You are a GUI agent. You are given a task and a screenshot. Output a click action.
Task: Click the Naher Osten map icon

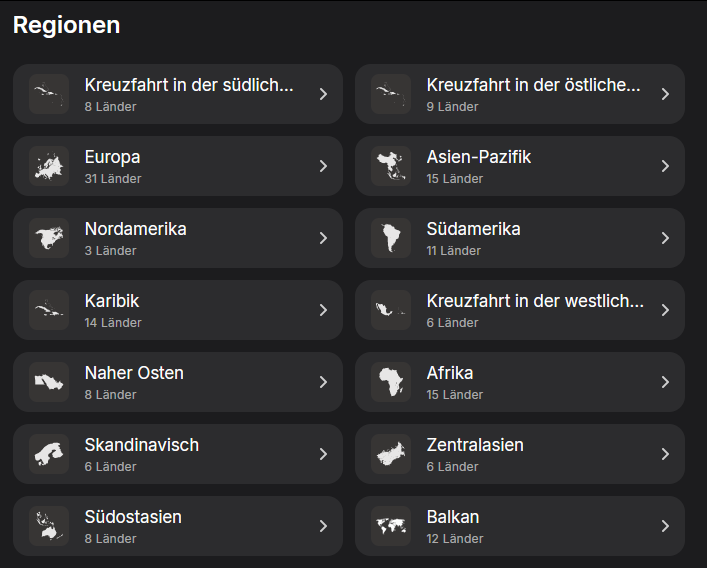49,382
